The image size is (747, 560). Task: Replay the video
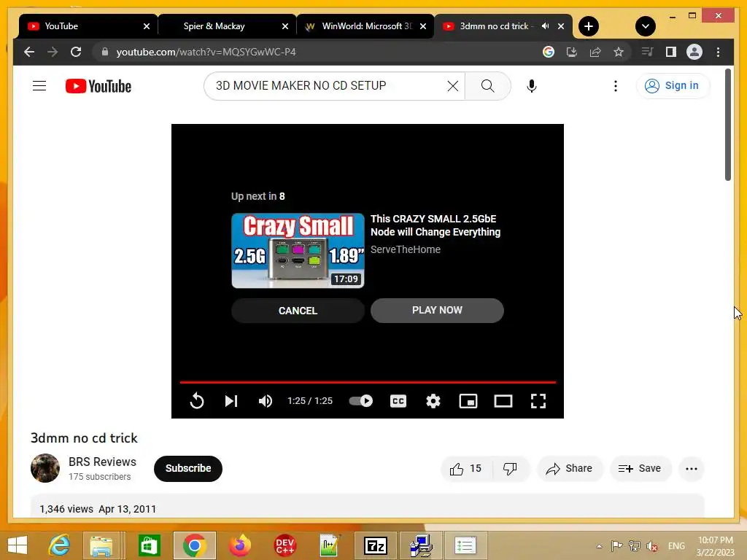pos(197,401)
